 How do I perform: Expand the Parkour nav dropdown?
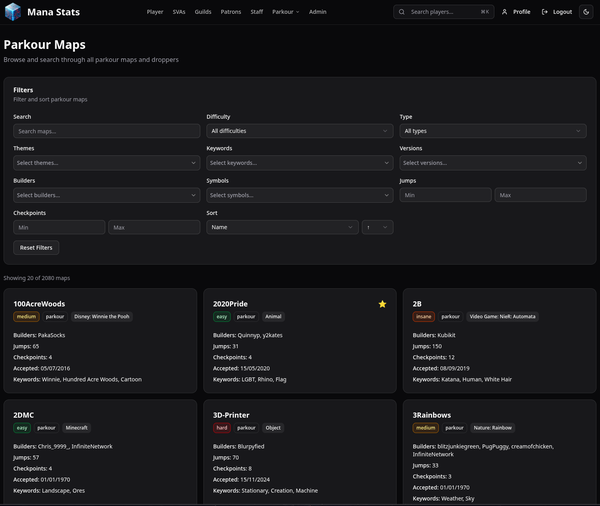285,12
